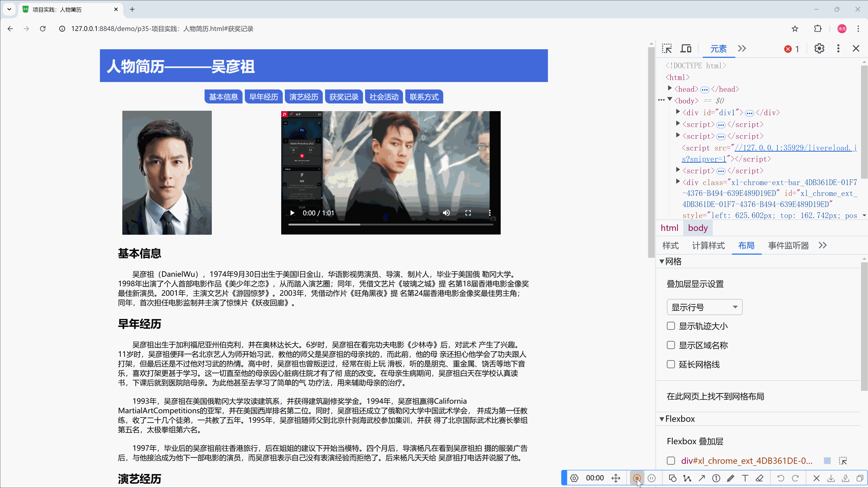Image resolution: width=868 pixels, height=488 pixels.
Task: Enable 显示轨迹大小 checkbox
Action: click(x=671, y=326)
